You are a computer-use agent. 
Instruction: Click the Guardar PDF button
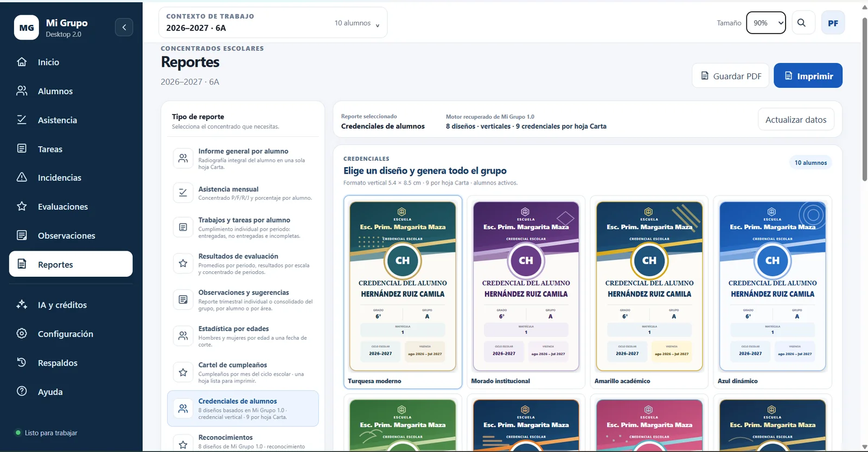(x=731, y=75)
